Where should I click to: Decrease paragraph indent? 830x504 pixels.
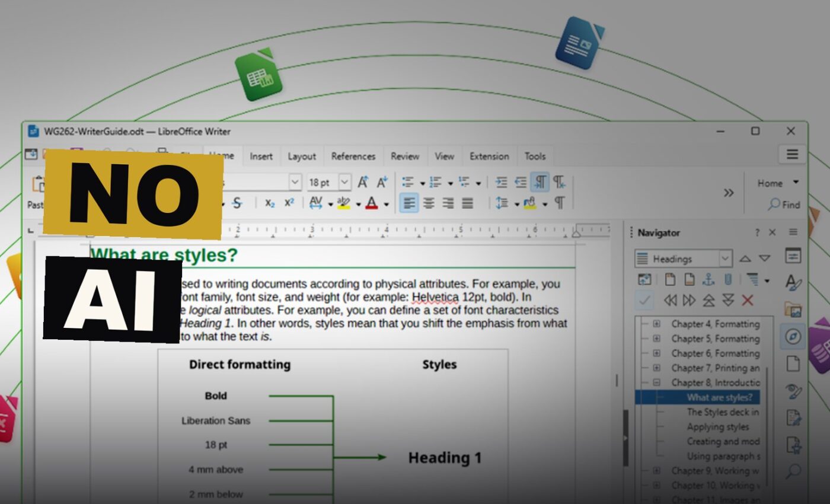pyautogui.click(x=521, y=182)
